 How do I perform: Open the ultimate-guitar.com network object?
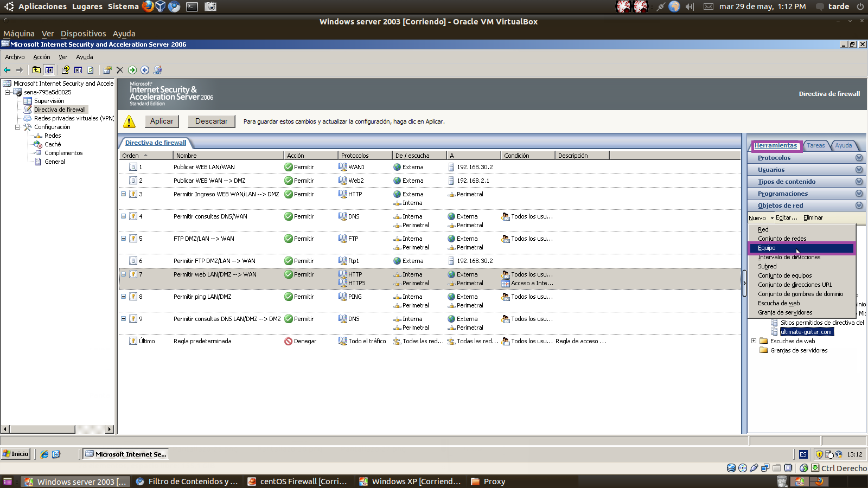click(806, 332)
